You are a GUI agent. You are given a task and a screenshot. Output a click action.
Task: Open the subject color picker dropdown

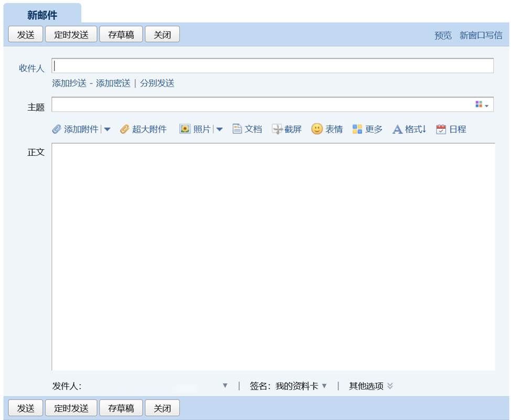click(x=482, y=105)
